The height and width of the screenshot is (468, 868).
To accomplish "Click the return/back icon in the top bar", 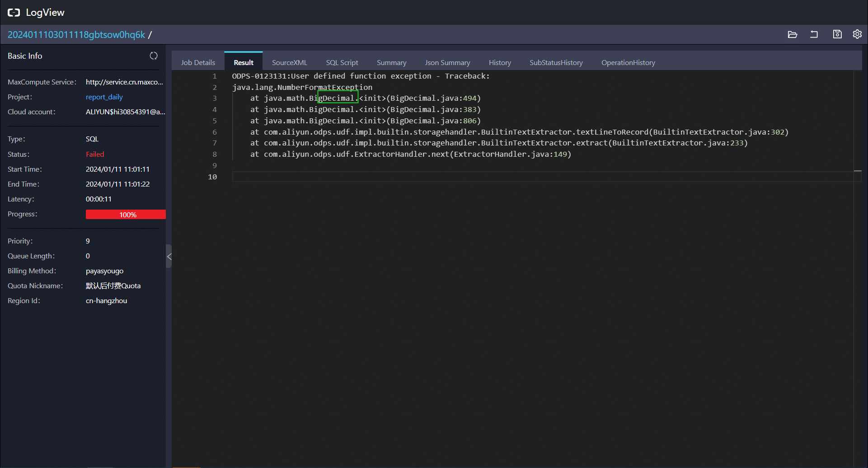I will coord(814,34).
